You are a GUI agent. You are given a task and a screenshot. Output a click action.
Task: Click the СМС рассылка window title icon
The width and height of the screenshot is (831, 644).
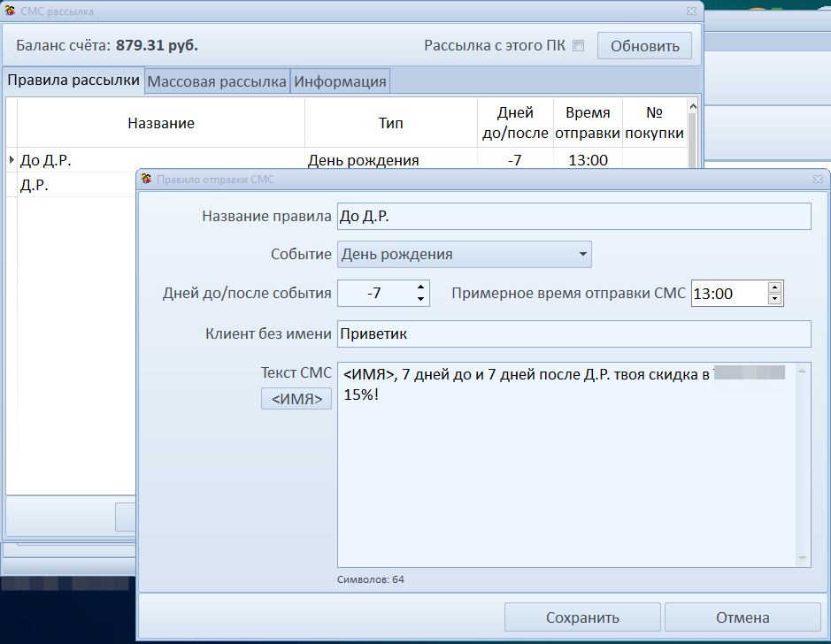click(x=10, y=11)
